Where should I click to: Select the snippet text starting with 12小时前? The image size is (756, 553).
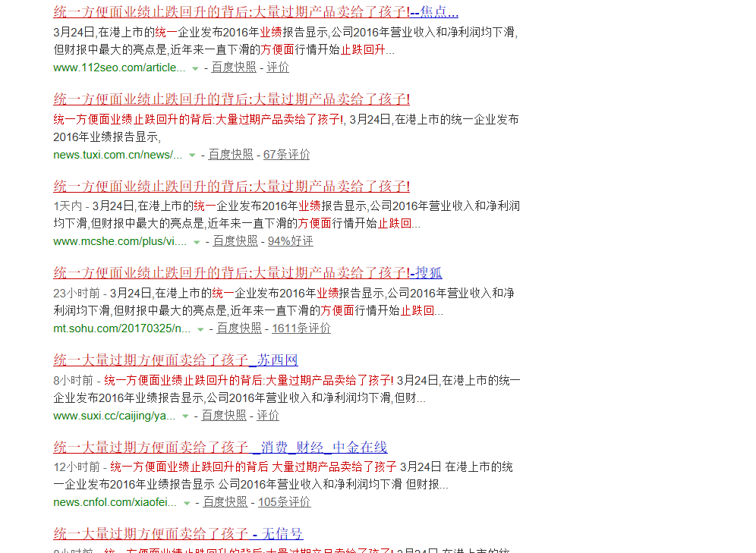click(x=283, y=476)
